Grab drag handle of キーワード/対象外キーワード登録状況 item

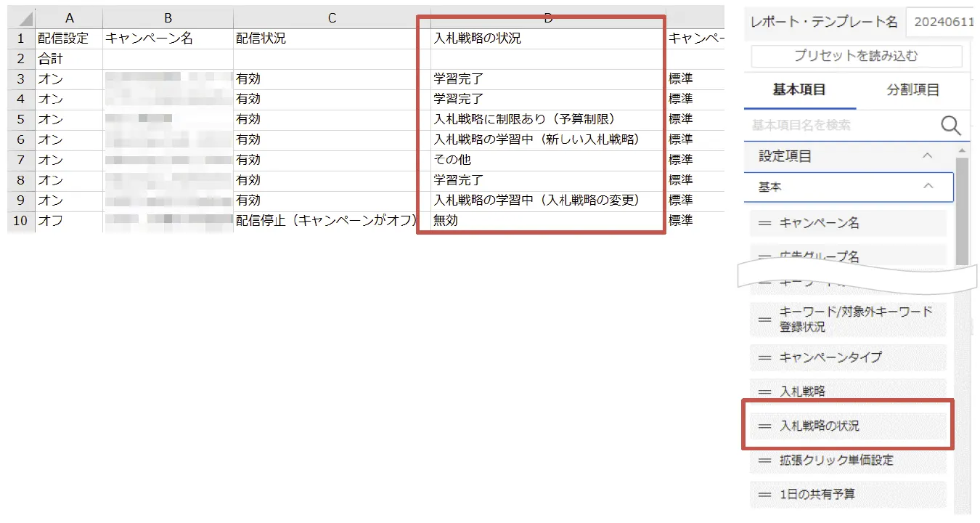click(764, 319)
